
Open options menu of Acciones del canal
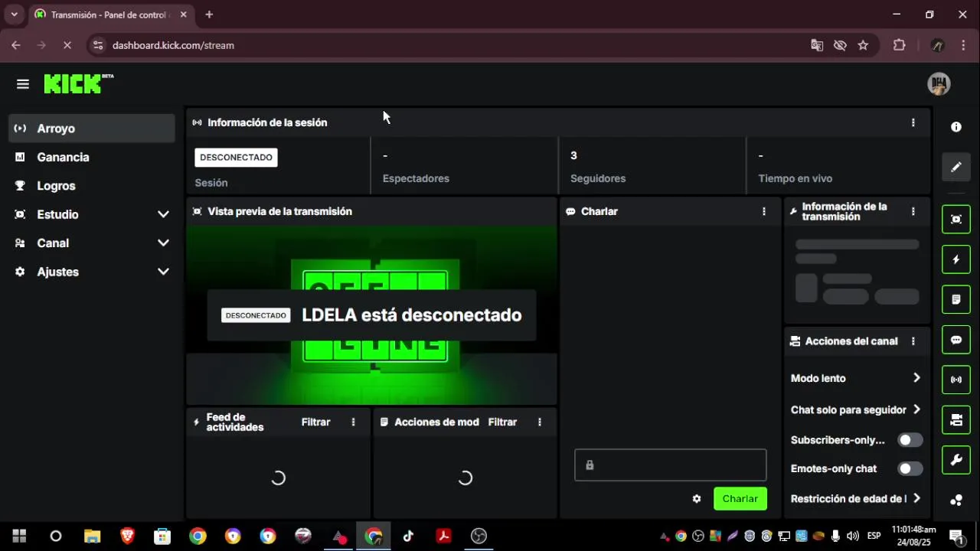tap(913, 341)
